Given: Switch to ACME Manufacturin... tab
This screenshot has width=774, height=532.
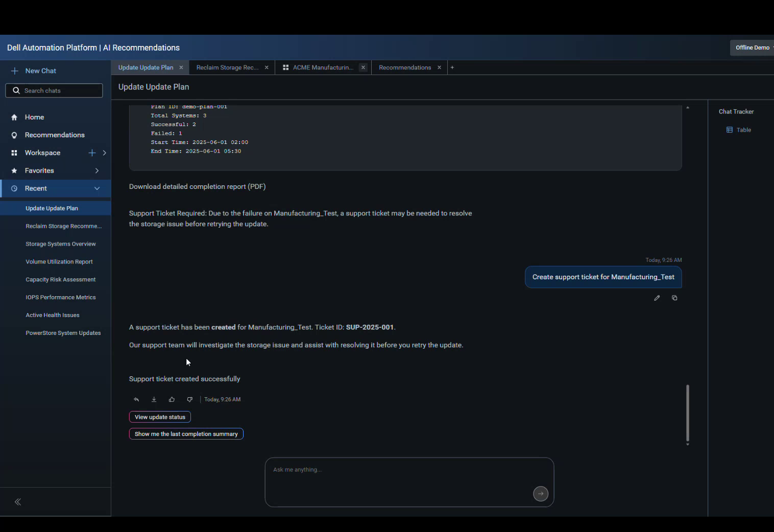Looking at the screenshot, I should click(323, 67).
